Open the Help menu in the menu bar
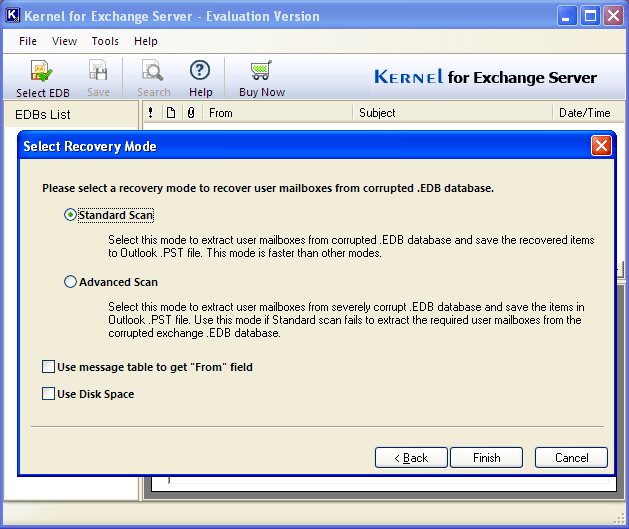Viewport: 629px width, 529px height. [146, 41]
